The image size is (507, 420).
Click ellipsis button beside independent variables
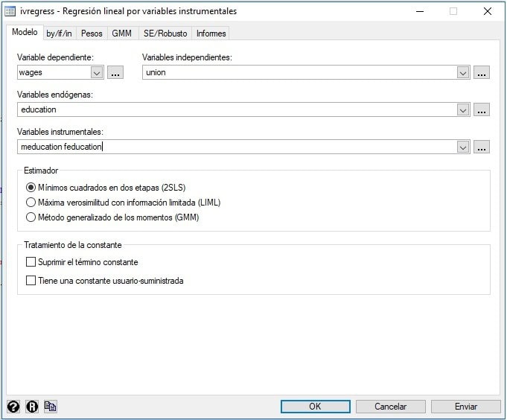point(482,72)
